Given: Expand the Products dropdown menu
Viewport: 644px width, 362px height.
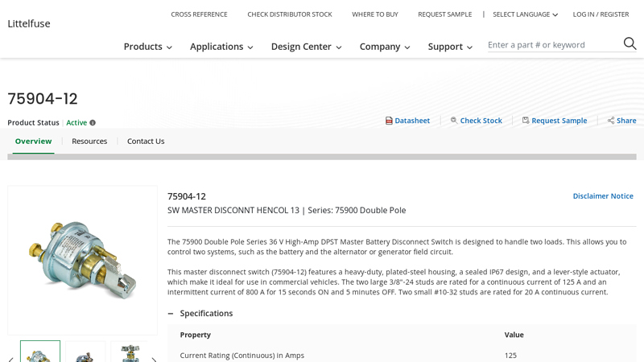Looking at the screenshot, I should tap(147, 47).
